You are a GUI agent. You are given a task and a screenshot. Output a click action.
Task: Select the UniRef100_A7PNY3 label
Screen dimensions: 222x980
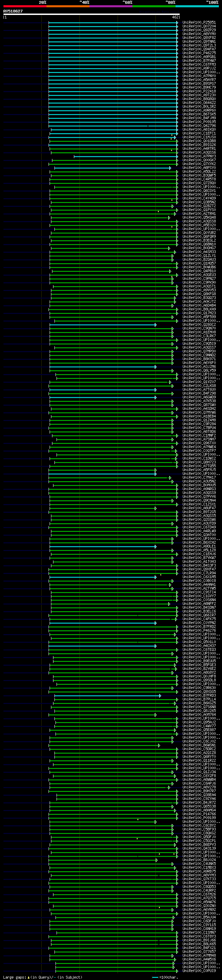point(199,156)
